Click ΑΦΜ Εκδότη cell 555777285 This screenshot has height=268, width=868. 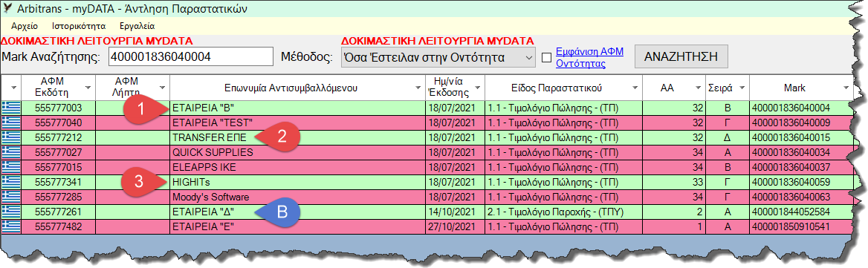(x=58, y=197)
